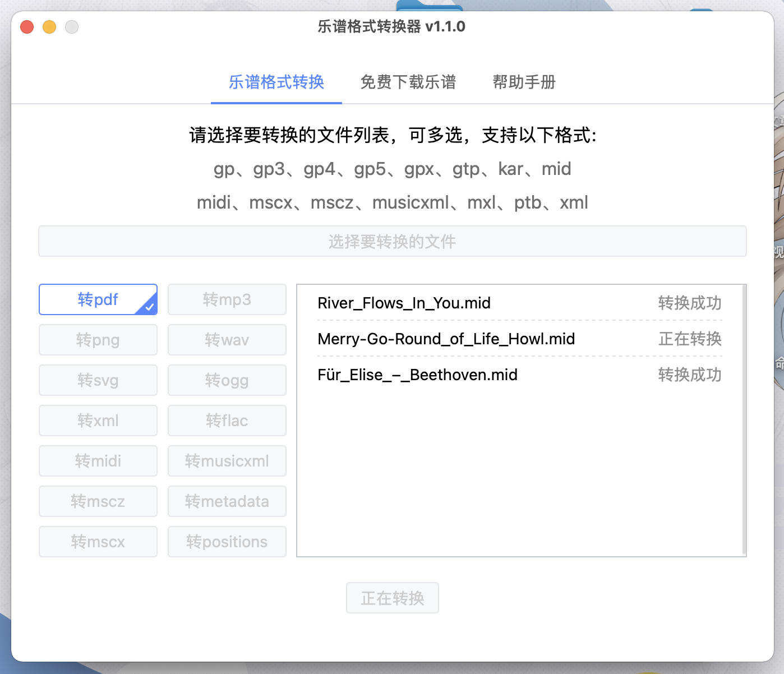Click 转换成功 status of Für_Elise file
Image resolution: width=784 pixels, height=674 pixels.
pyautogui.click(x=689, y=375)
